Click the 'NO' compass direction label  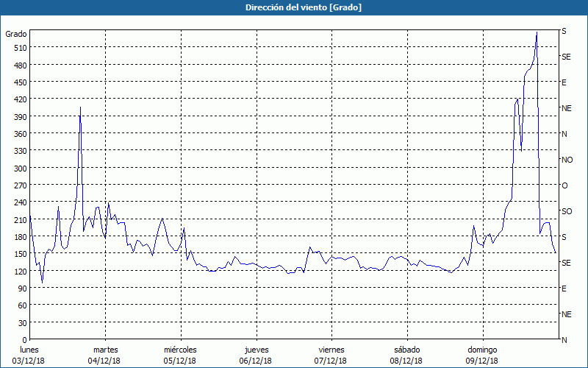[x=567, y=160]
